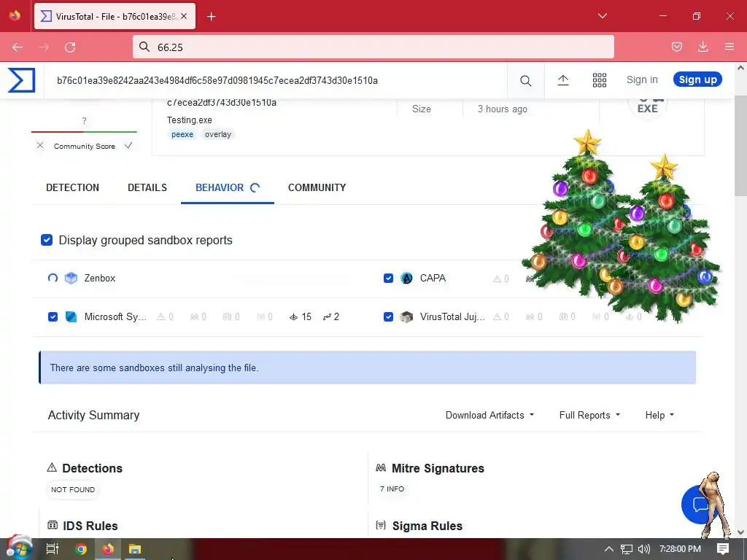Screen dimensions: 747x560
Task: Click the volume icon in system tray
Action: (643, 549)
